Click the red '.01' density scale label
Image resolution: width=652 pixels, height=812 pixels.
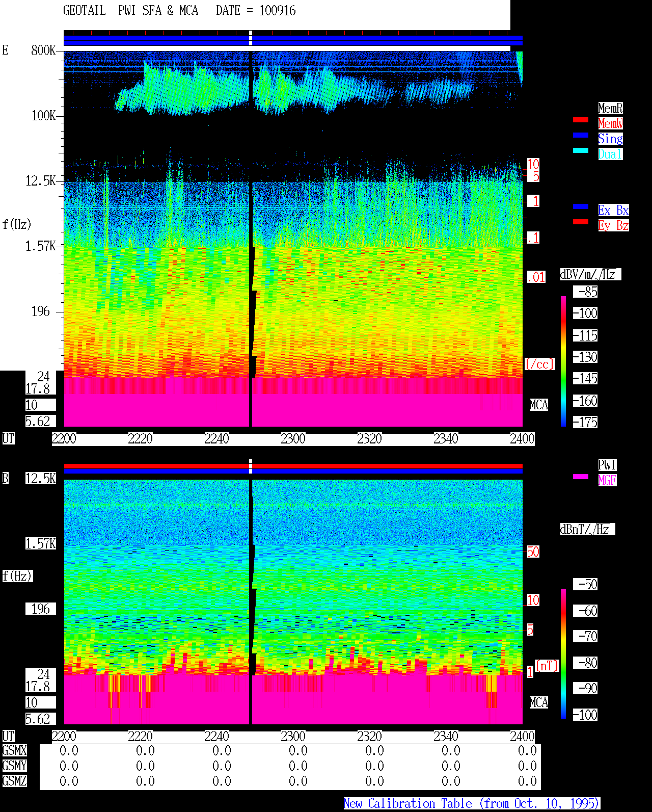tap(536, 277)
